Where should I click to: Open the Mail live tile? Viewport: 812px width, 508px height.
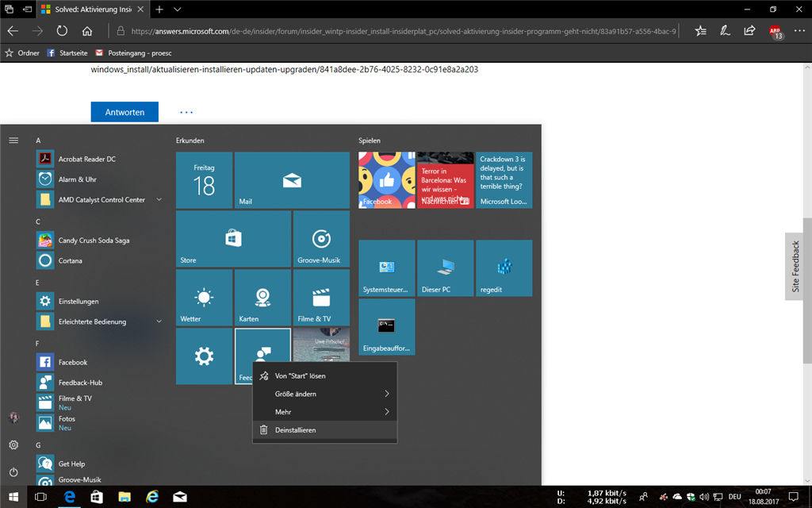pyautogui.click(x=292, y=180)
